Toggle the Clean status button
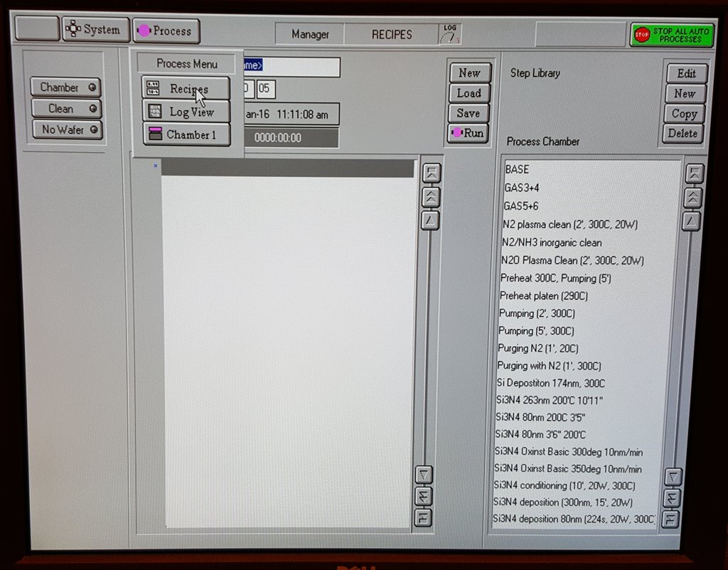Image resolution: width=728 pixels, height=570 pixels. click(x=66, y=109)
